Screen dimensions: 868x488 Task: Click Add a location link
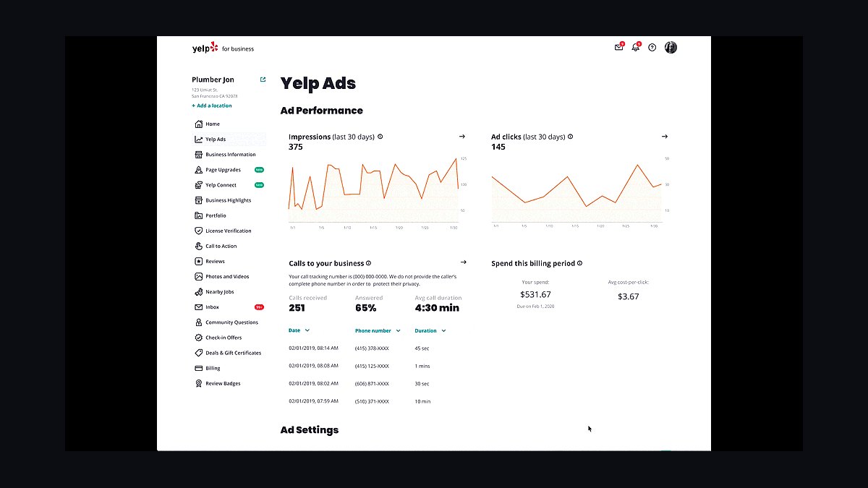[x=212, y=106]
